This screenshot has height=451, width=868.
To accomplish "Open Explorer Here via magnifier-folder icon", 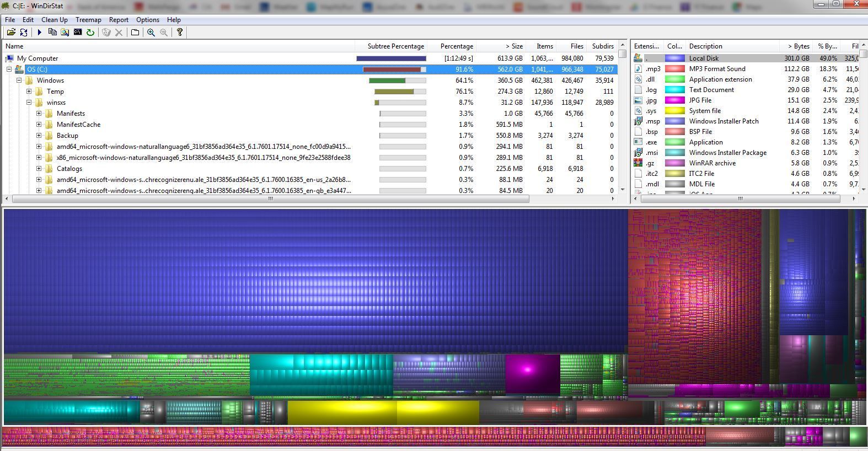I will [x=65, y=33].
